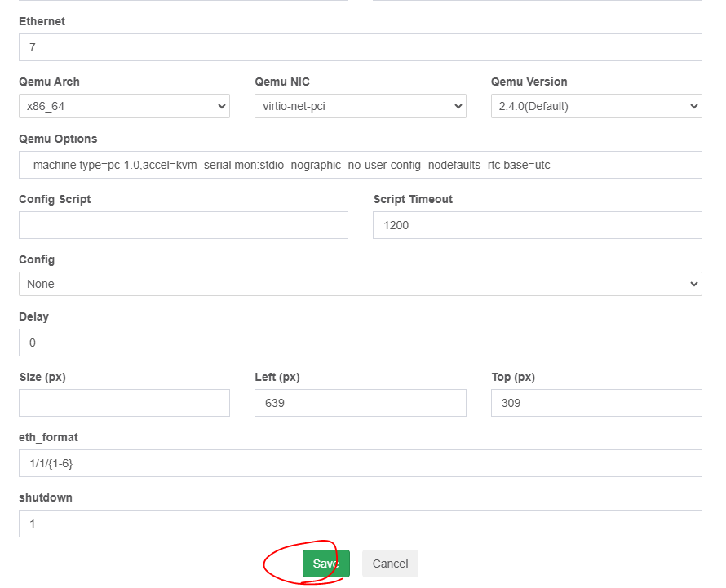Viewport: 726px width, 588px height.
Task: Click the Size (px) label
Action: [42, 378]
